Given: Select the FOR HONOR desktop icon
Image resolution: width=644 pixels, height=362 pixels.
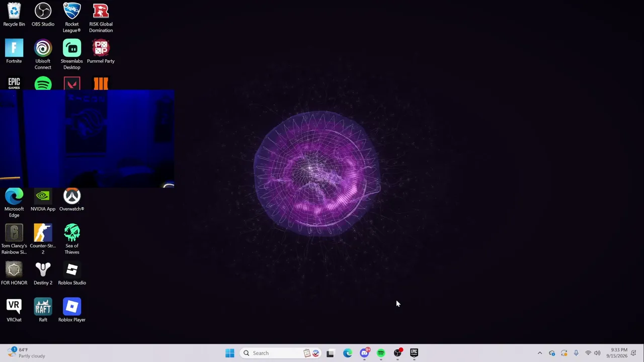Looking at the screenshot, I should [x=14, y=274].
